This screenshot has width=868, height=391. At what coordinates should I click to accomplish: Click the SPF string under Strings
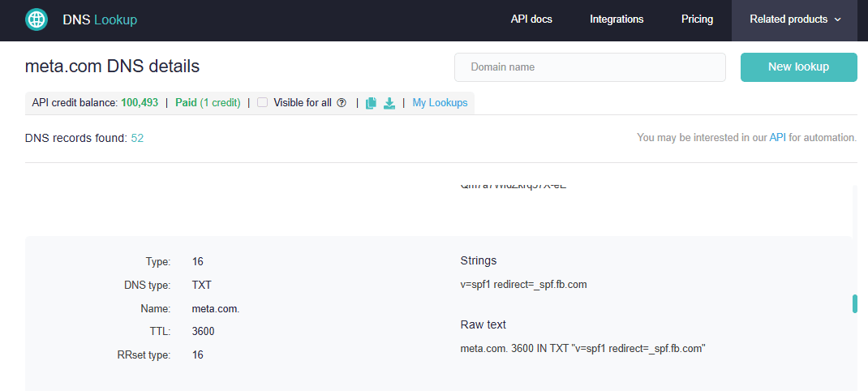(x=523, y=286)
